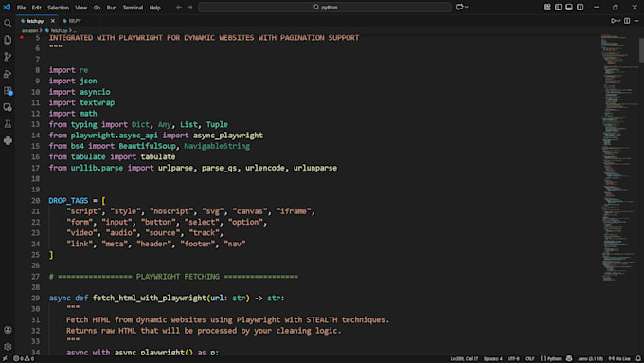Click the VS Code logo icon
The height and width of the screenshot is (363, 644).
click(7, 7)
